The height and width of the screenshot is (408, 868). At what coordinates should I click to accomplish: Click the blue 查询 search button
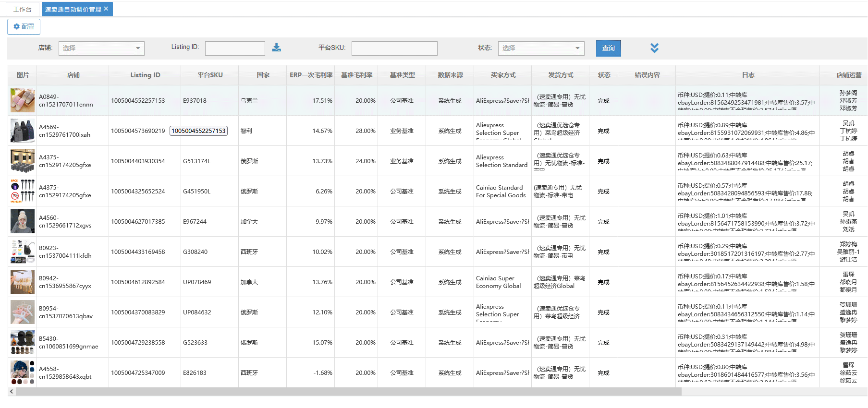coord(608,48)
